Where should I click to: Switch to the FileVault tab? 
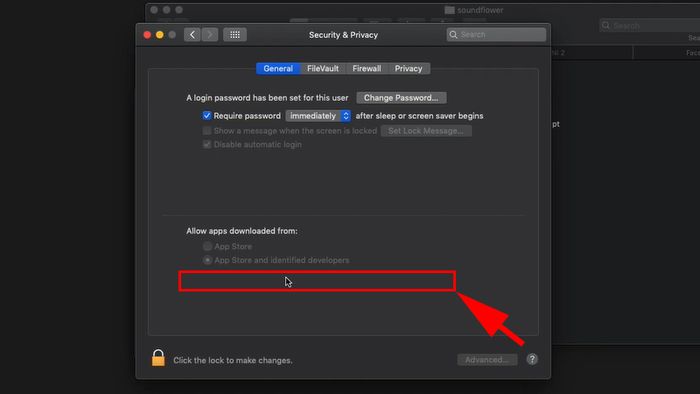[323, 68]
